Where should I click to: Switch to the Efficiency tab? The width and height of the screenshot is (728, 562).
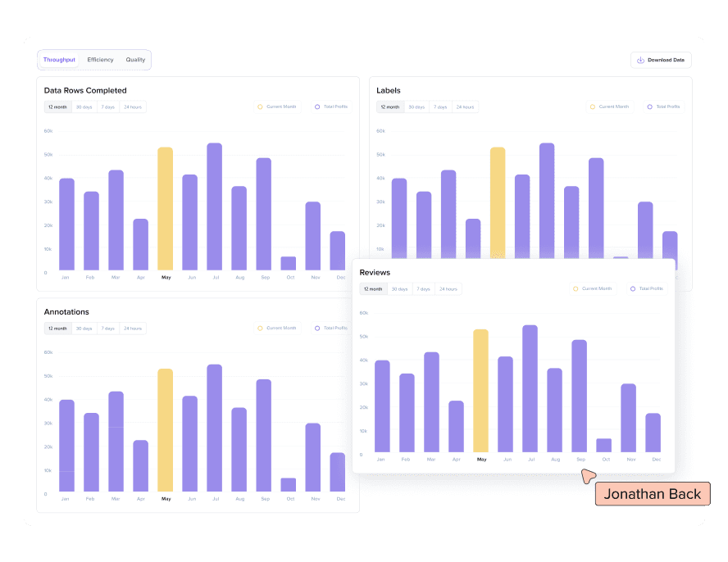click(100, 60)
